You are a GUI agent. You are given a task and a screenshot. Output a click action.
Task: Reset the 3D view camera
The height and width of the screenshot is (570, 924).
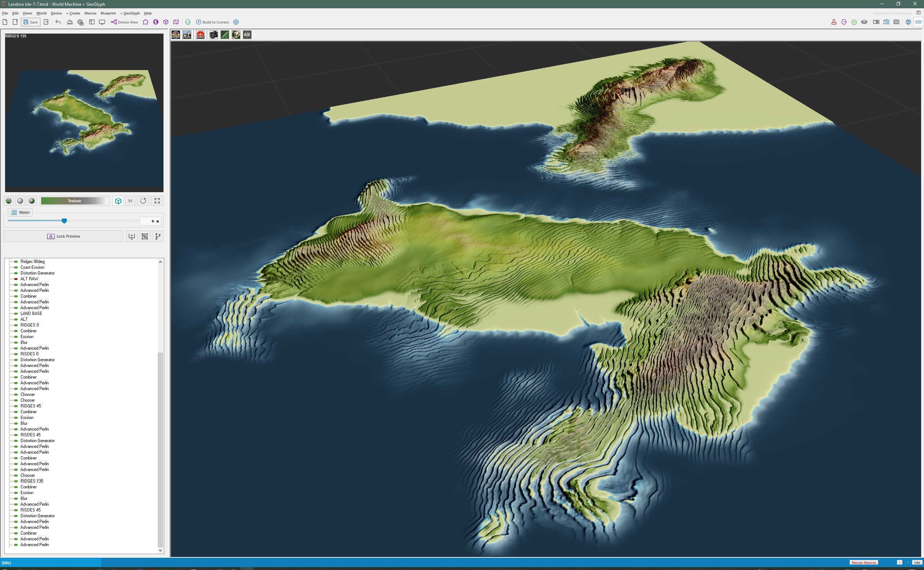pos(200,35)
